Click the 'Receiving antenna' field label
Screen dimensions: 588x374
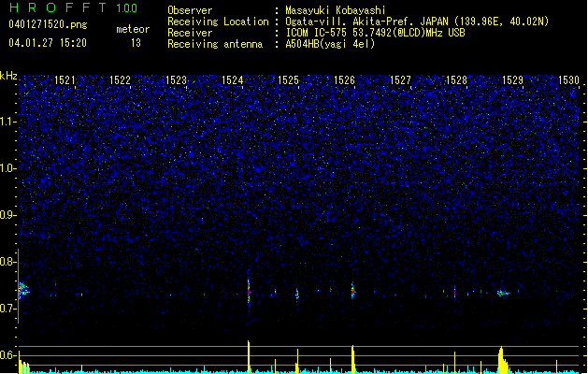point(215,44)
